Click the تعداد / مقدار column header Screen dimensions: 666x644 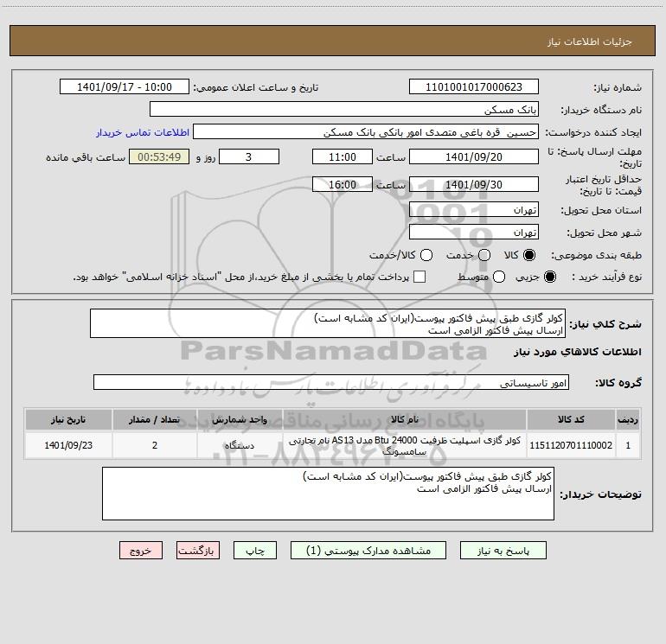pyautogui.click(x=155, y=419)
